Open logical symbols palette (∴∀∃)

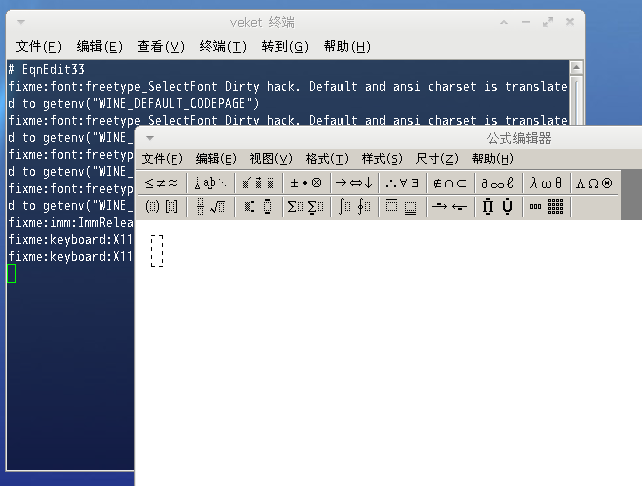[402, 183]
